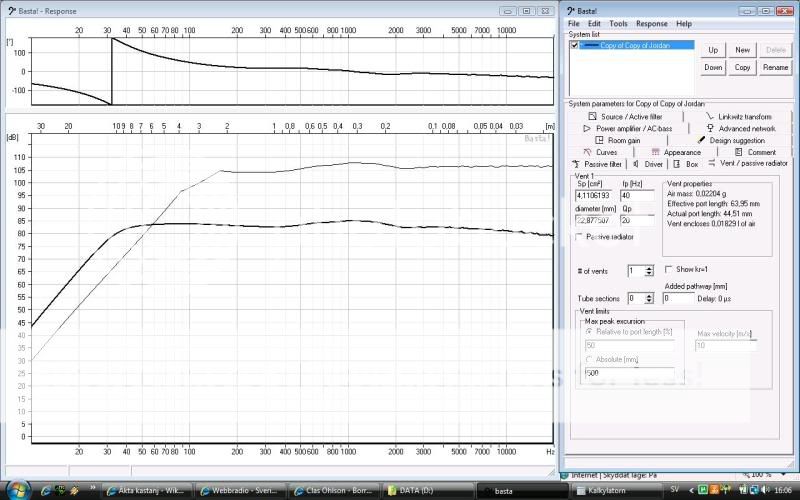800x500 pixels.
Task: Open the Tools menu
Action: pyautogui.click(x=619, y=23)
